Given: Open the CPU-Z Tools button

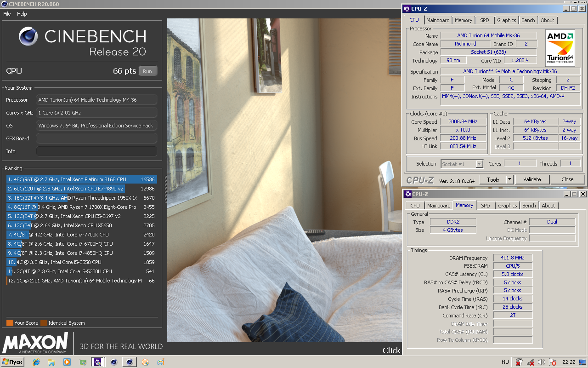Looking at the screenshot, I should [493, 179].
